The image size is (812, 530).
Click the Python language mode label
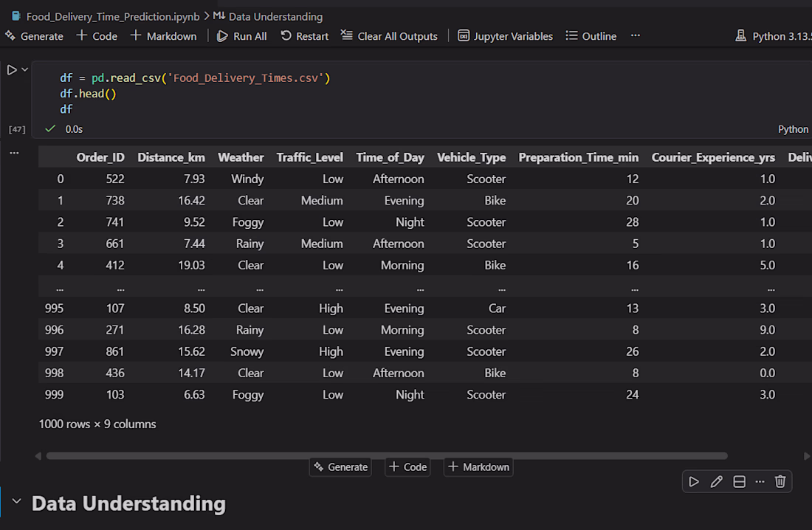(x=793, y=129)
